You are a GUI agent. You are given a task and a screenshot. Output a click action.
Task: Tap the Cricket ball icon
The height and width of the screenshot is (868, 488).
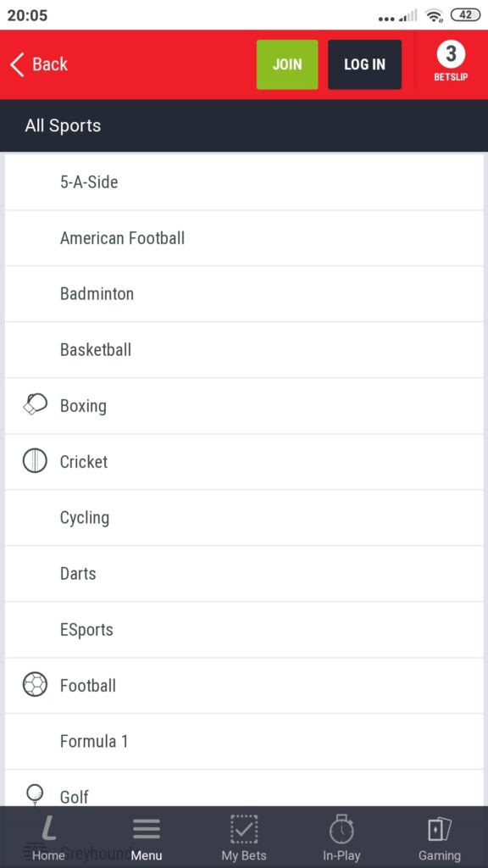(x=34, y=460)
